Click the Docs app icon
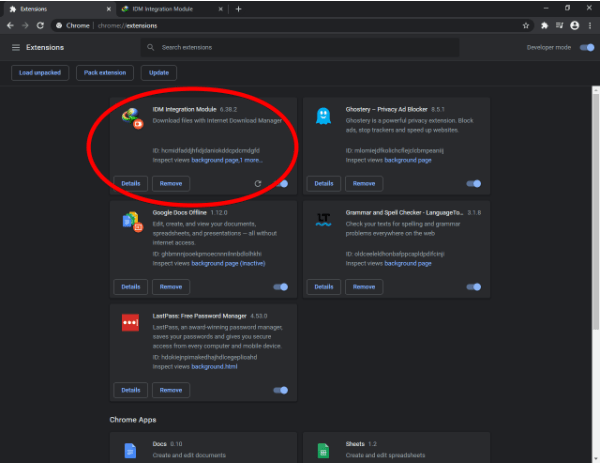 [x=130, y=450]
